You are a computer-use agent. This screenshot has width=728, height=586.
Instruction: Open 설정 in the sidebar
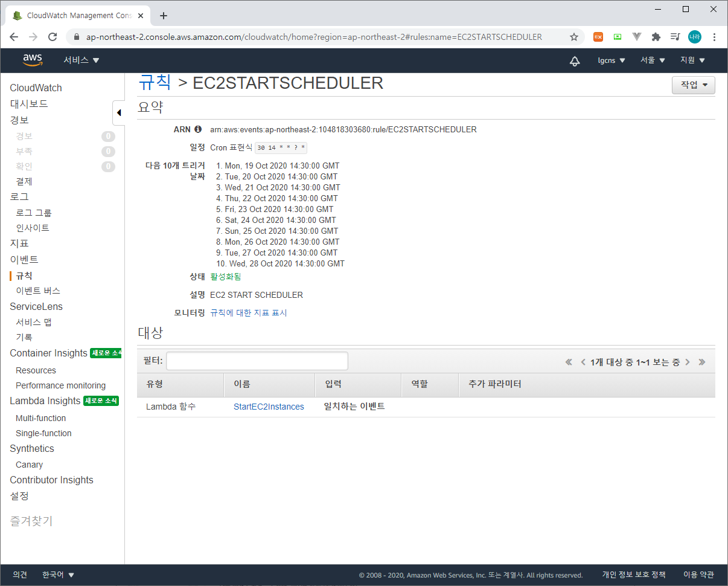pos(19,496)
